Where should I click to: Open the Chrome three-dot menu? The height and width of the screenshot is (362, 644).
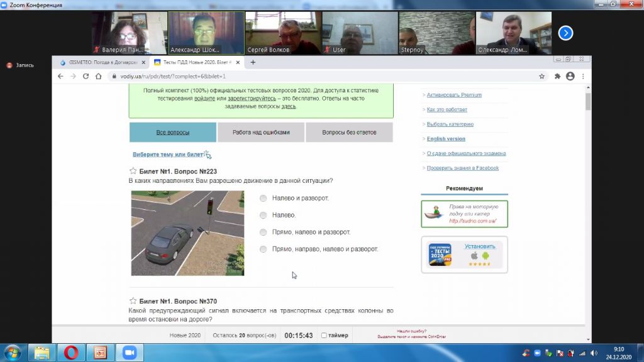pyautogui.click(x=584, y=76)
